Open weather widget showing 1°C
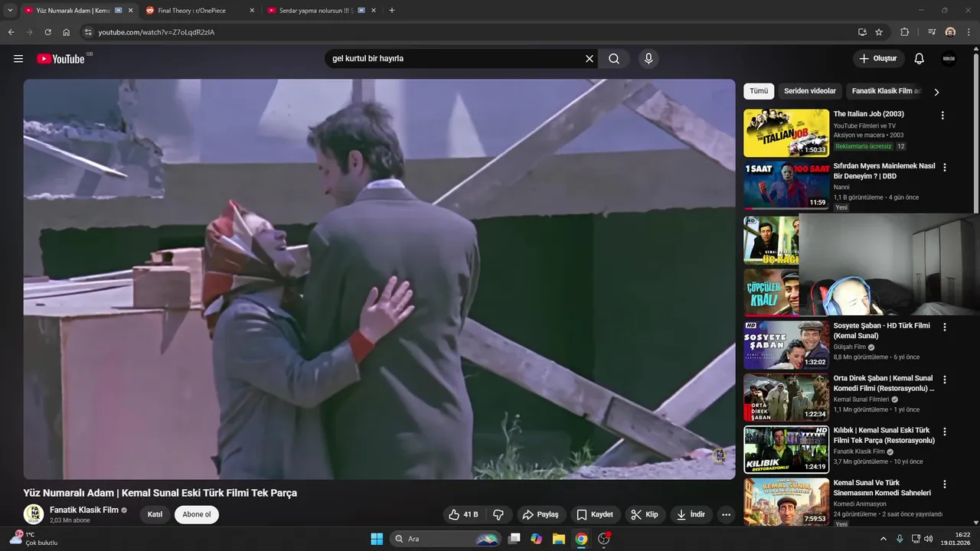The width and height of the screenshot is (980, 551). 34,539
